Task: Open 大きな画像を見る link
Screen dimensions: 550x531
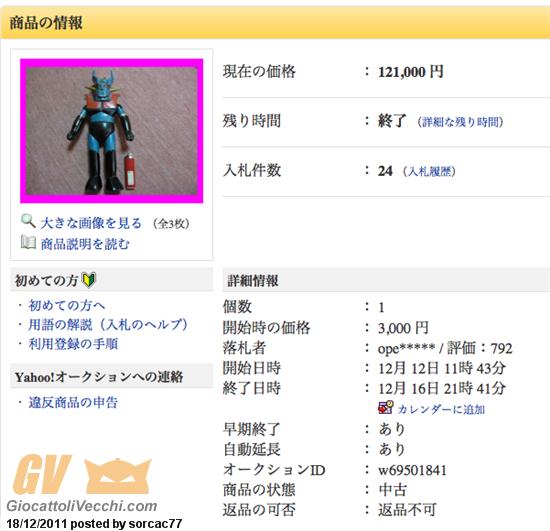Action: [91, 223]
